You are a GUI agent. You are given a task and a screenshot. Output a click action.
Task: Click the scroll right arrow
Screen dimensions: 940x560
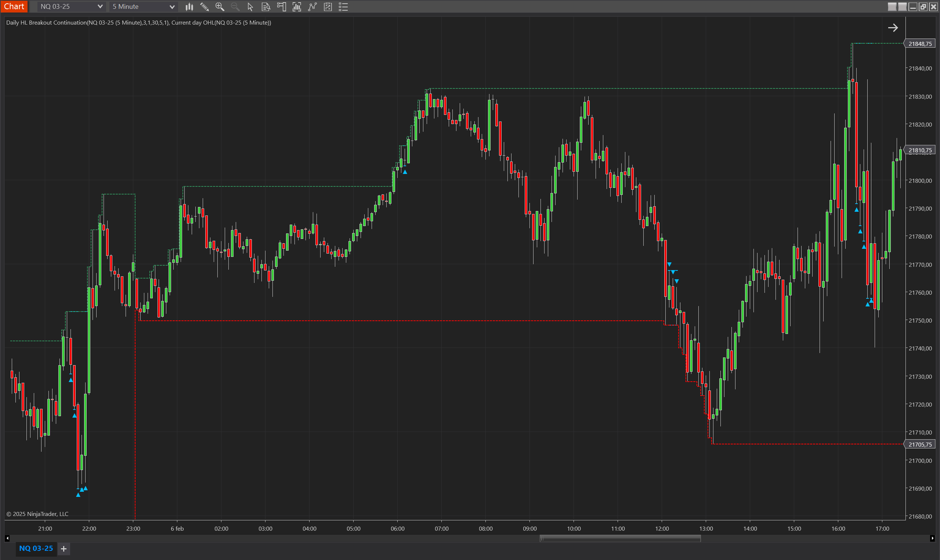pos(932,538)
